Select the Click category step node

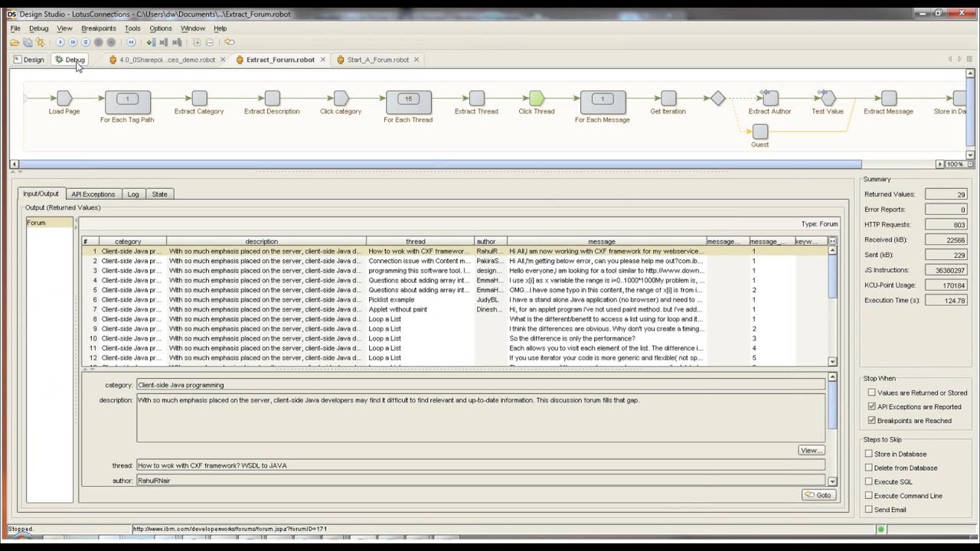pos(341,98)
